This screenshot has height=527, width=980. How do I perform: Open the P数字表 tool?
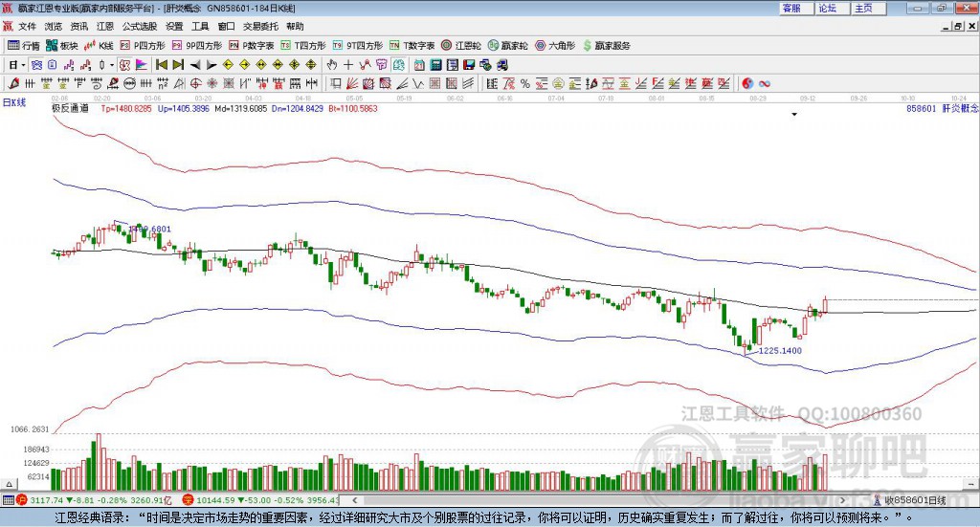point(252,46)
